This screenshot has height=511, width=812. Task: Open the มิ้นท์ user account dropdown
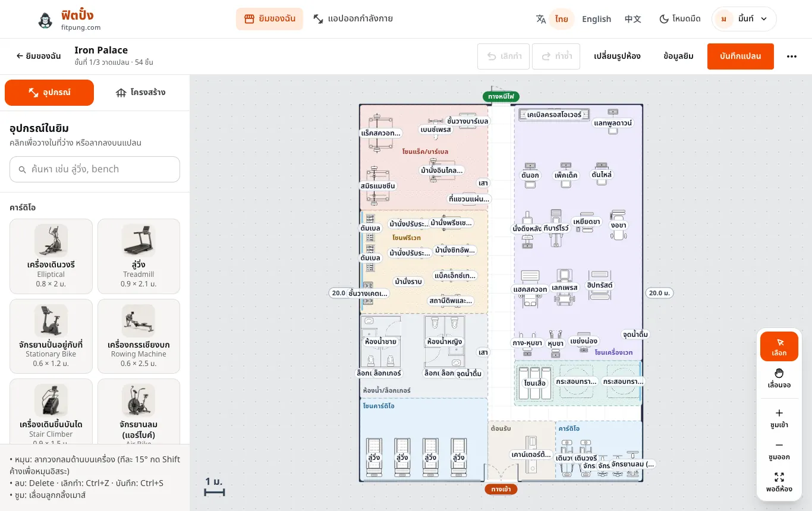(744, 19)
